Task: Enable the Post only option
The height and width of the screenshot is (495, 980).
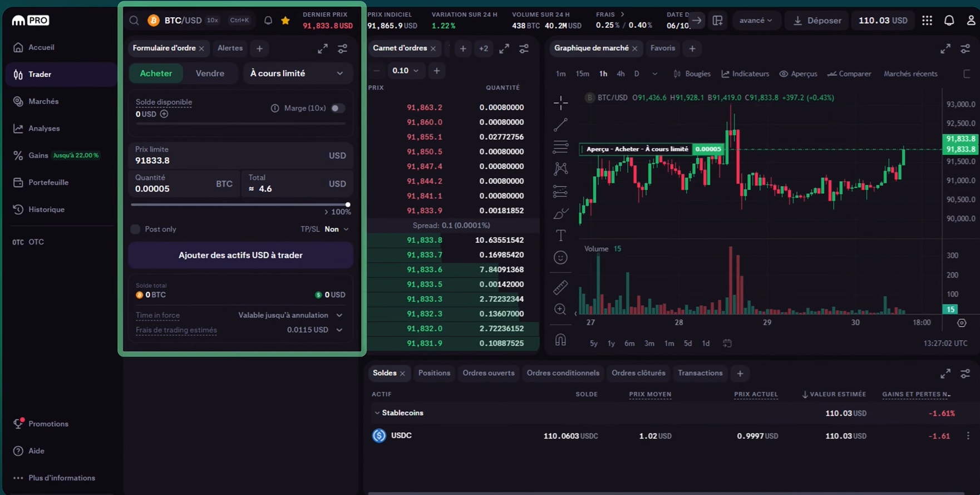Action: click(135, 229)
